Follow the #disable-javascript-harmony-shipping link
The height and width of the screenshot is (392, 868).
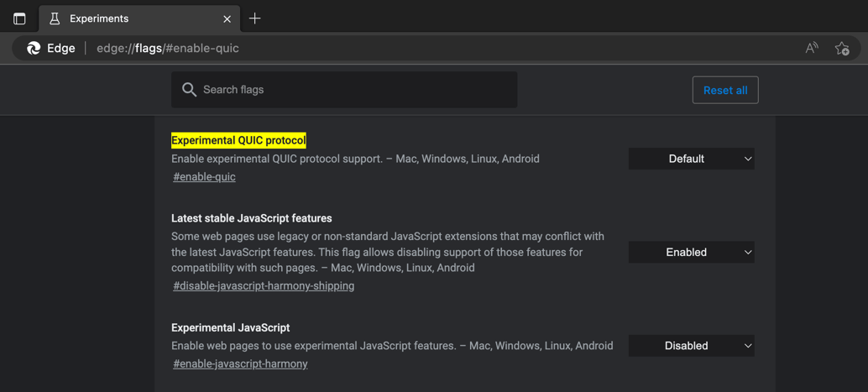pos(264,286)
